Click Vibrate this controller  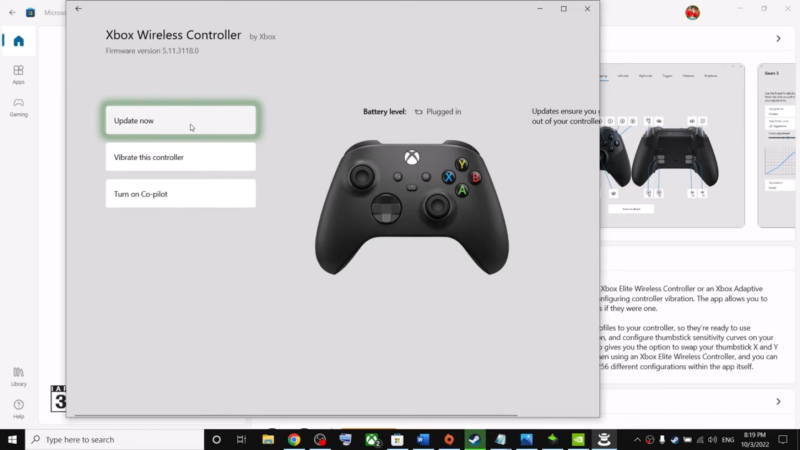181,157
